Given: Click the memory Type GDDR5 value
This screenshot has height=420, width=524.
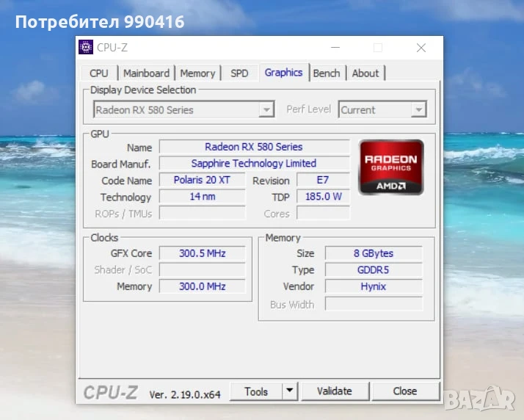Looking at the screenshot, I should [x=374, y=269].
